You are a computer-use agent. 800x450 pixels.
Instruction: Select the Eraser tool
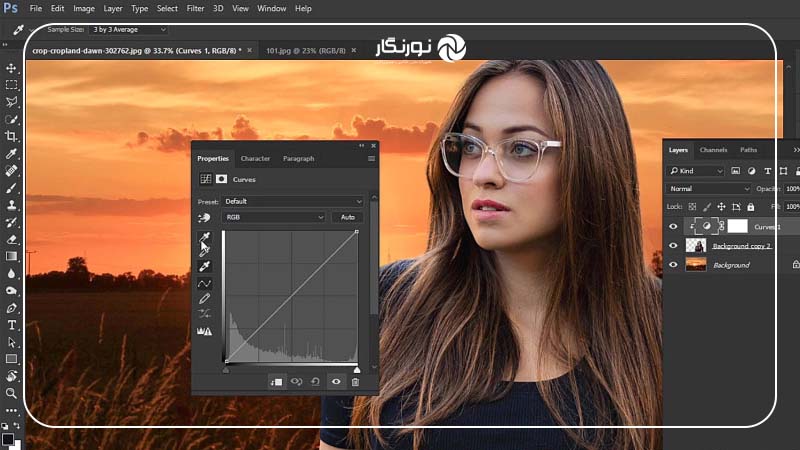tap(11, 239)
